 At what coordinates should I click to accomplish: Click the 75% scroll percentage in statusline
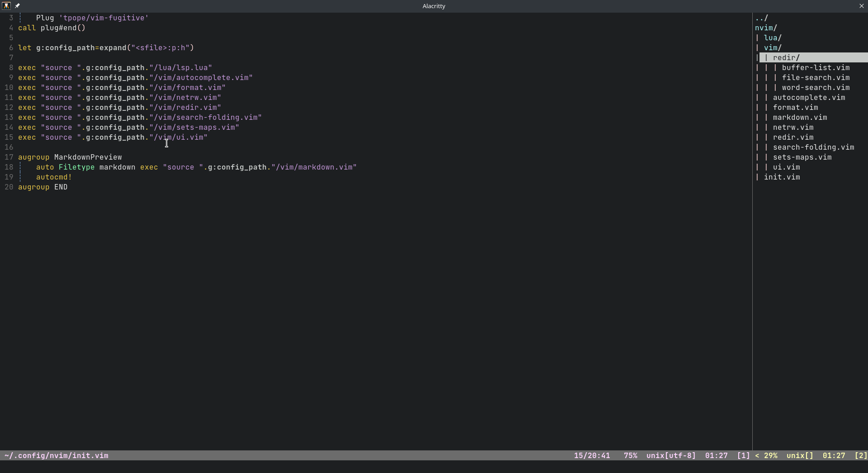(630, 456)
